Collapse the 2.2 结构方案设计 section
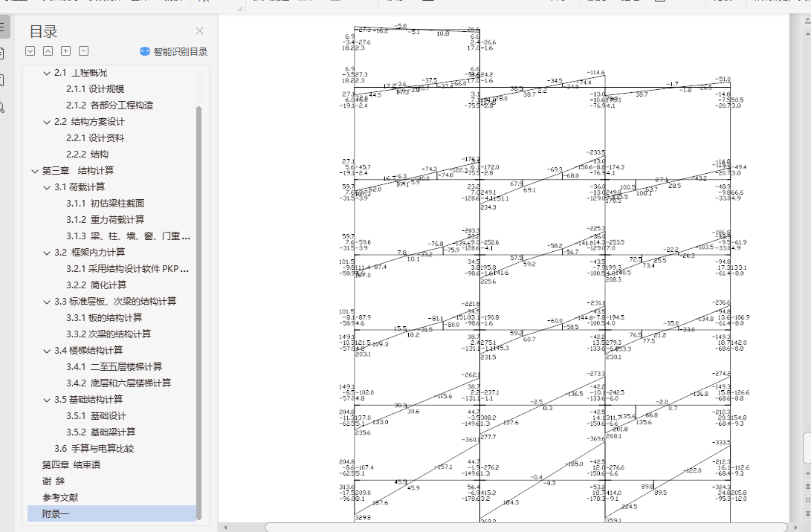The image size is (811, 532). 47,123
